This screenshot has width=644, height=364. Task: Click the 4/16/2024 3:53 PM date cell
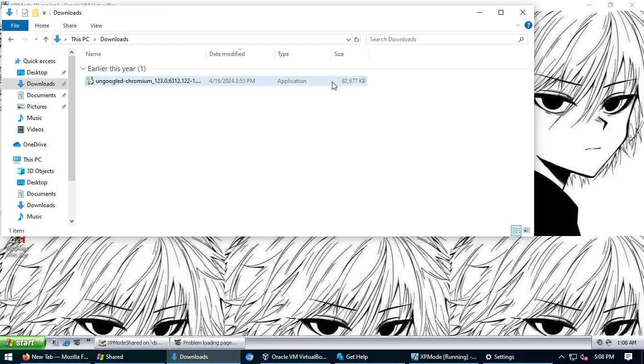(232, 81)
